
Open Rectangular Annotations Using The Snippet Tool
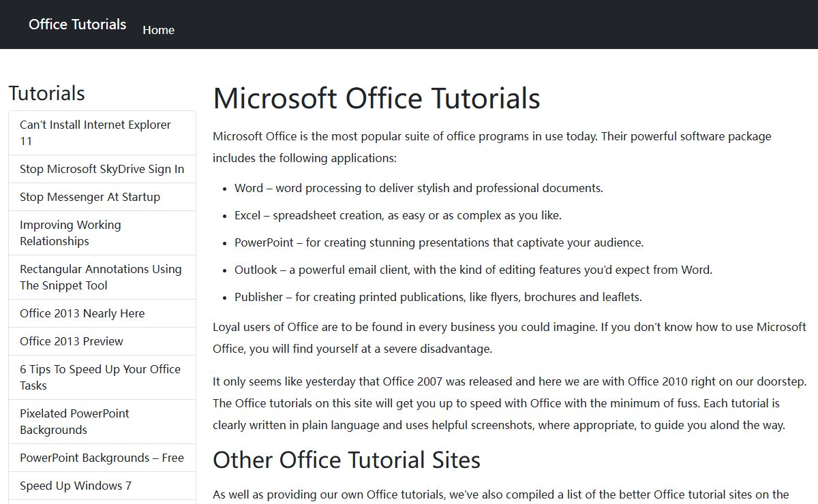pos(102,277)
